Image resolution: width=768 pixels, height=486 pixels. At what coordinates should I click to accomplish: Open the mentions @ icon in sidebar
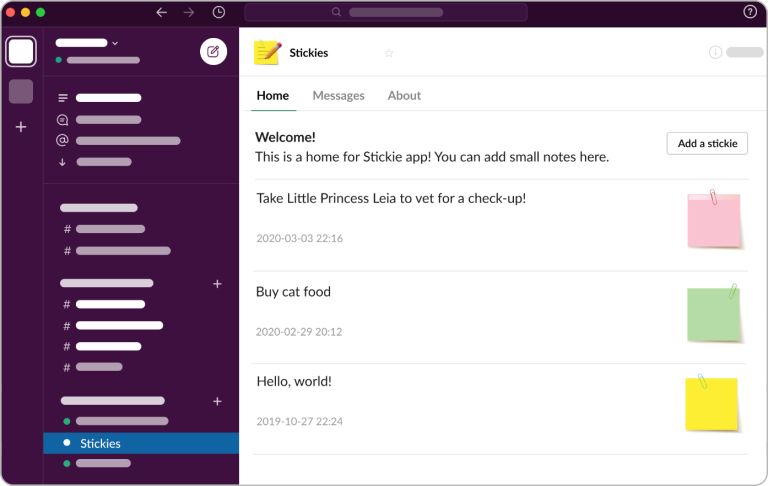[x=63, y=140]
